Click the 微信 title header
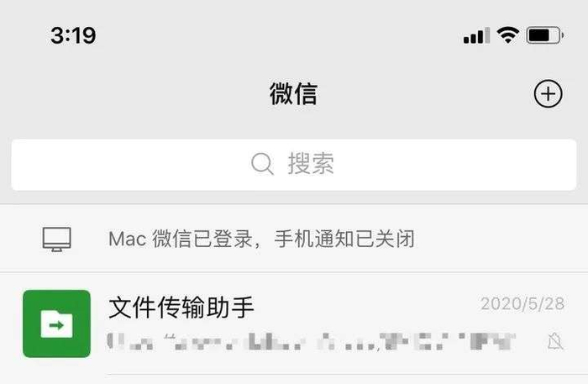Viewport: 588px width, 384px height. 294,94
